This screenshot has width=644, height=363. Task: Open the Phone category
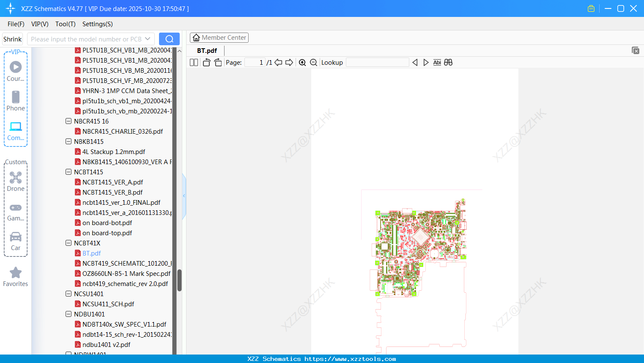[16, 101]
